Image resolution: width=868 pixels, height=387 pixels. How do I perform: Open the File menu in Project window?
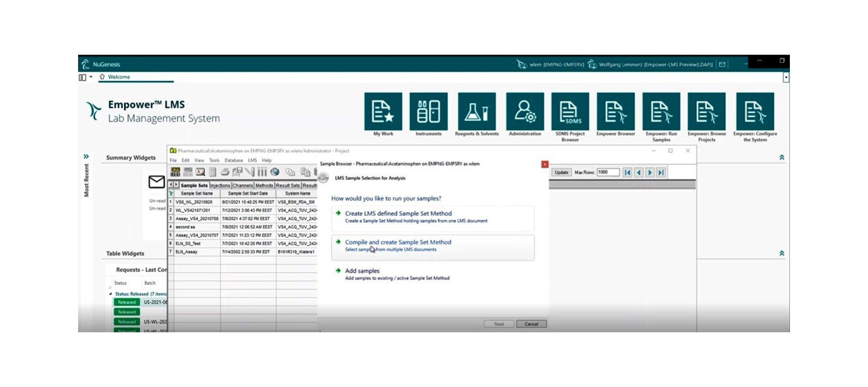(173, 160)
